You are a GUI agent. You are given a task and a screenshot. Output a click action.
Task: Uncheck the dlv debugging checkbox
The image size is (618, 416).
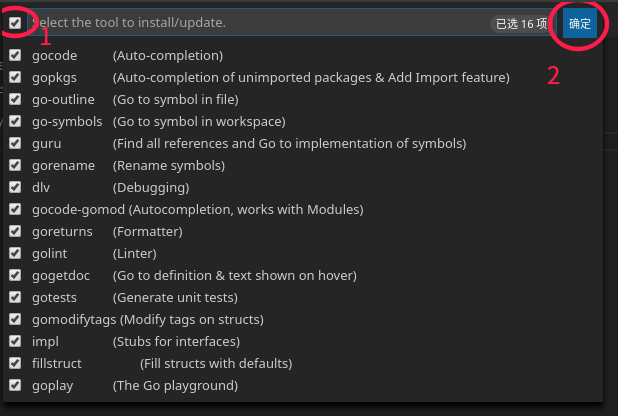[x=15, y=187]
